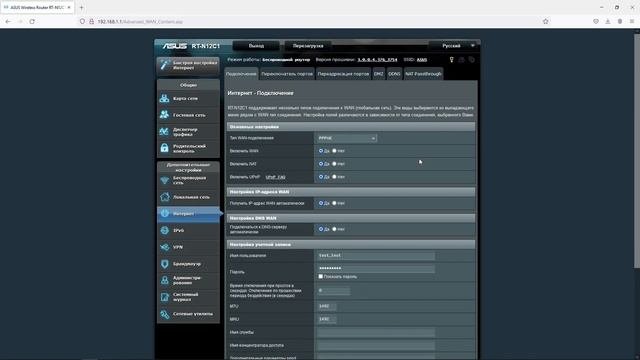Set Enable NAT to Да
This screenshot has width=640, height=360.
(x=321, y=164)
